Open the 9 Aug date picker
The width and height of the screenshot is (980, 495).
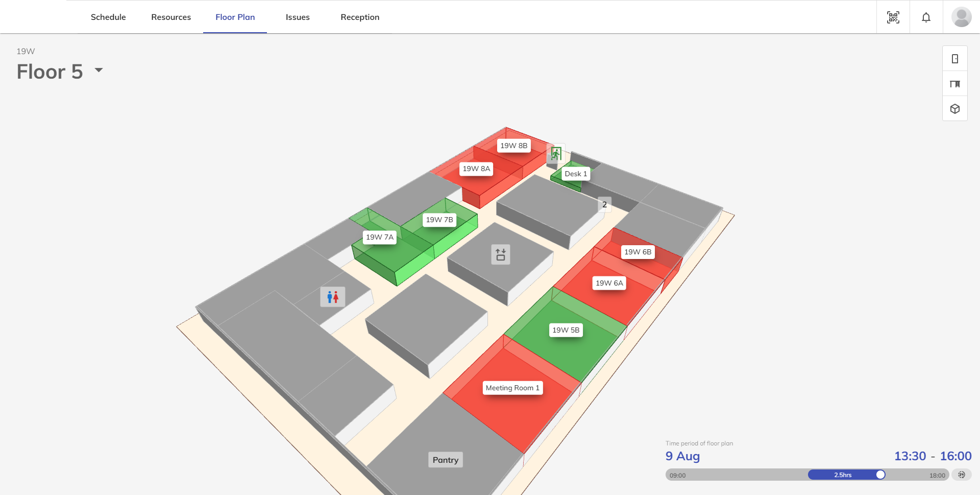point(682,456)
